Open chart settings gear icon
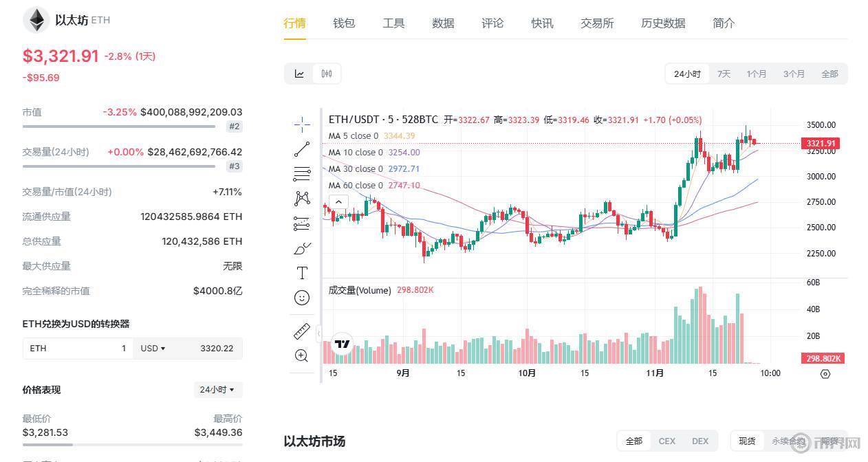Image resolution: width=868 pixels, height=462 pixels. (x=825, y=374)
